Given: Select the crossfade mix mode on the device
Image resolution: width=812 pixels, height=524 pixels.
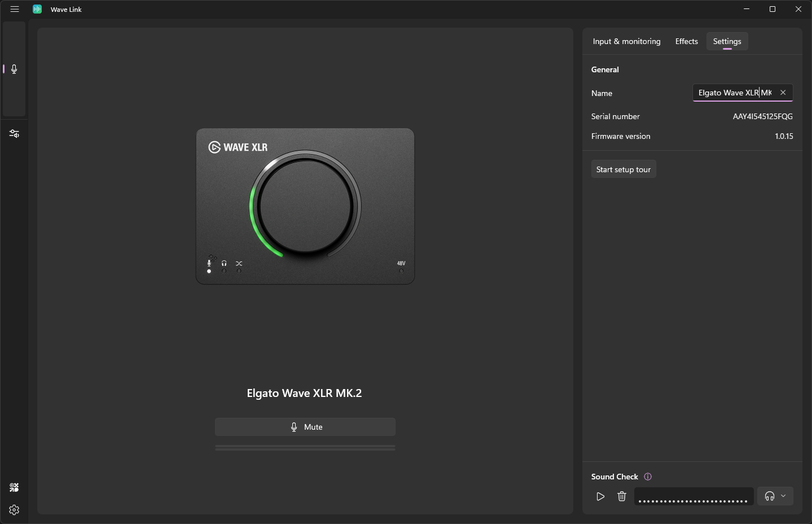Looking at the screenshot, I should pos(239,264).
